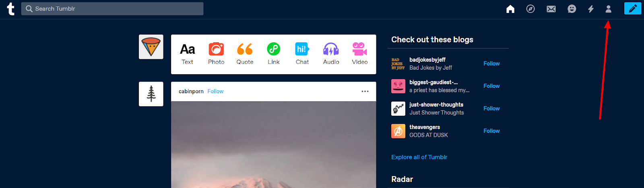Create a Link post
Viewport: 644px width, 188px height.
[274, 54]
